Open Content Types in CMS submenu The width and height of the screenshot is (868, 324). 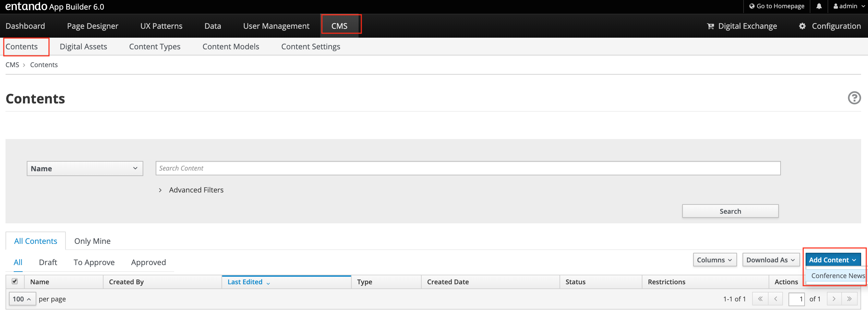click(x=155, y=47)
